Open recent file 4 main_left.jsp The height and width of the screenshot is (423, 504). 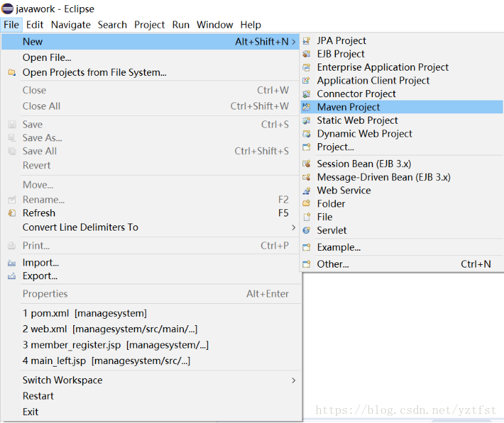[150, 361]
